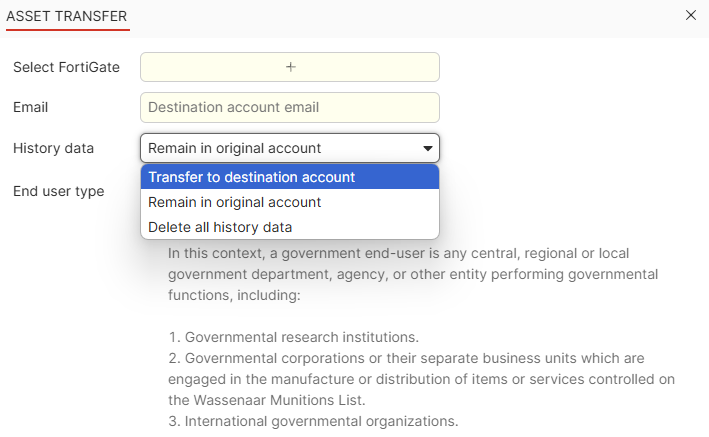This screenshot has height=437, width=709.
Task: Focus the Destination account email field
Action: tap(290, 107)
